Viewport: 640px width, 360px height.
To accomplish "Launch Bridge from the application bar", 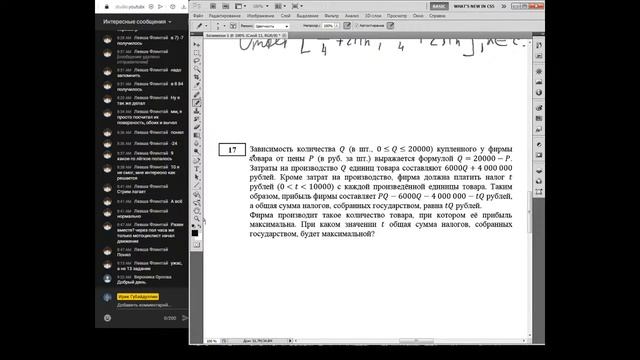I will [x=213, y=6].
